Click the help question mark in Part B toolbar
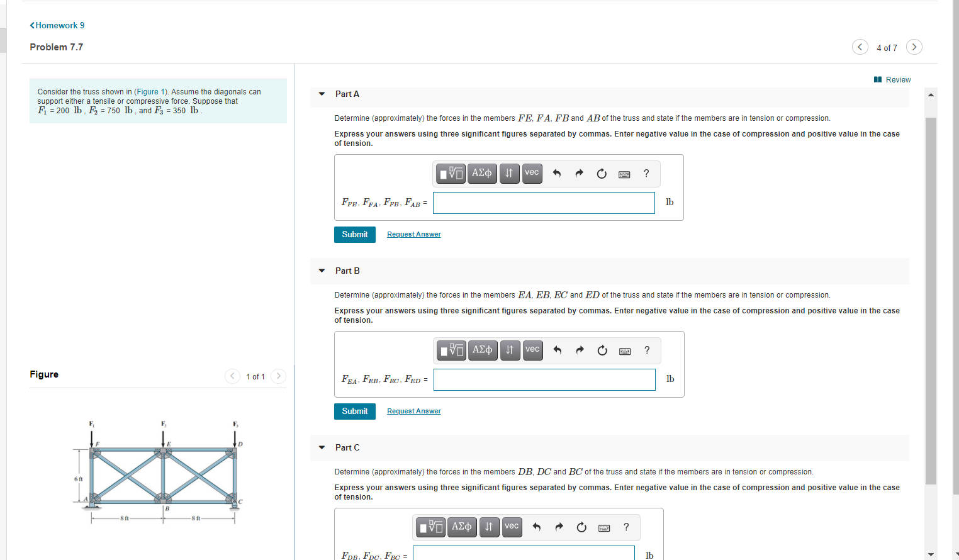Image resolution: width=959 pixels, height=560 pixels. (647, 350)
